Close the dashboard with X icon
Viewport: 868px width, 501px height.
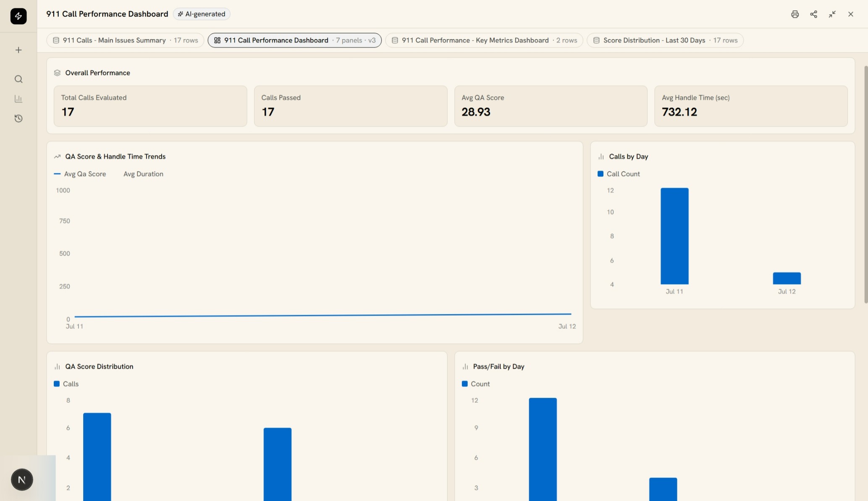pos(850,14)
